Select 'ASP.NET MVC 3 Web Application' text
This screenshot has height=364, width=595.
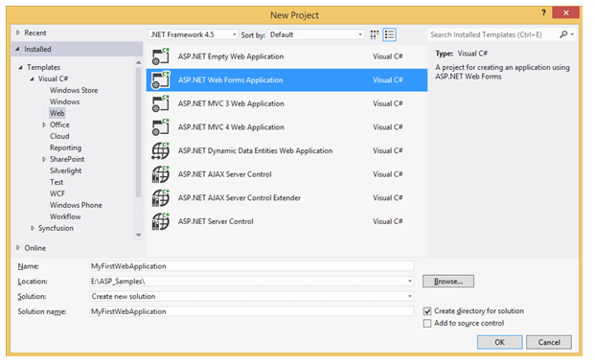(x=231, y=103)
